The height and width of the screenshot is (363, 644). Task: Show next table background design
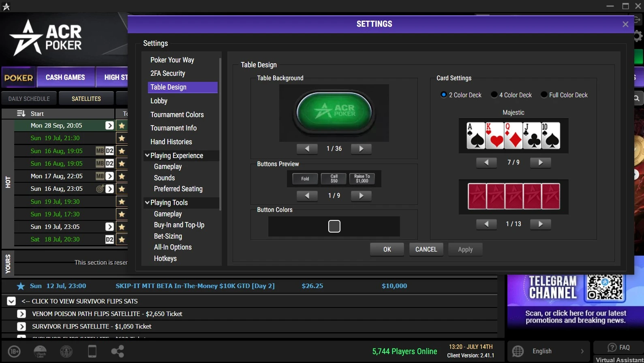[x=361, y=149]
